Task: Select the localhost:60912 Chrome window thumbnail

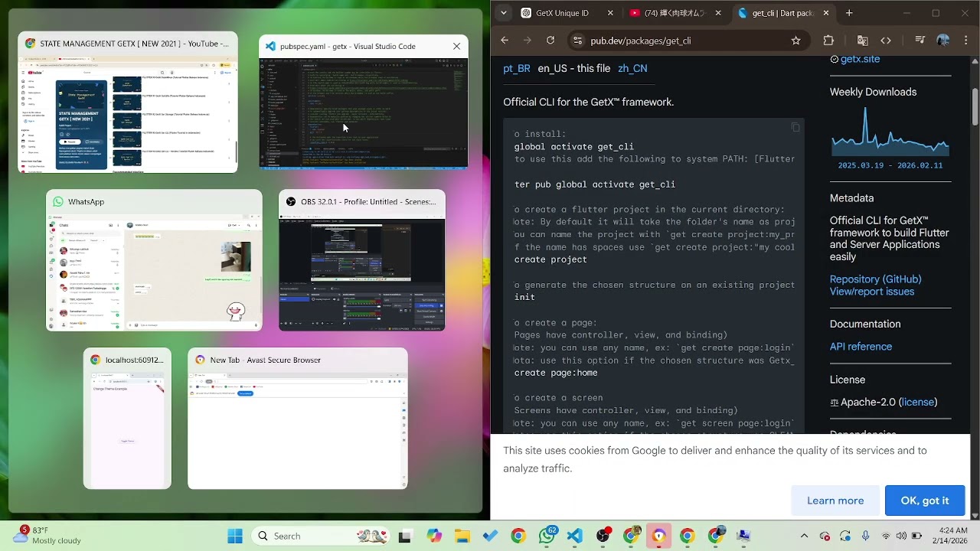Action: [x=128, y=419]
